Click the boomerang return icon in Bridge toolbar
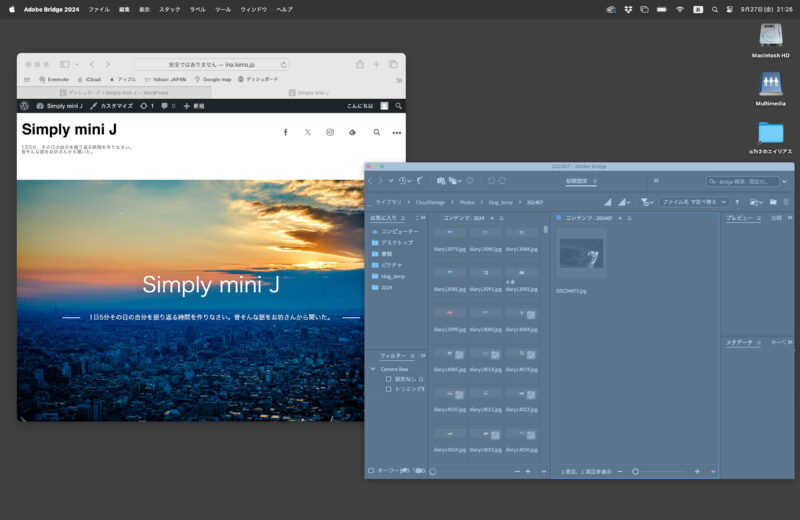Viewport: 800px width, 520px height. point(420,181)
